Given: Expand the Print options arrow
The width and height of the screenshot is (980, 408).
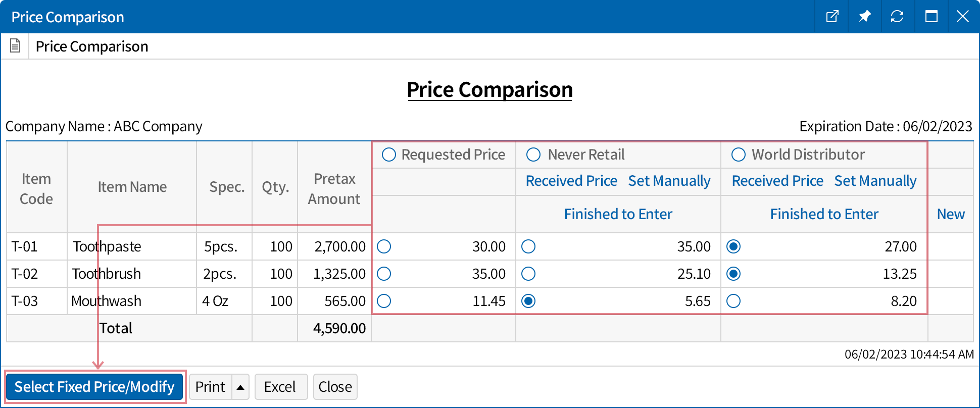Looking at the screenshot, I should coord(240,387).
